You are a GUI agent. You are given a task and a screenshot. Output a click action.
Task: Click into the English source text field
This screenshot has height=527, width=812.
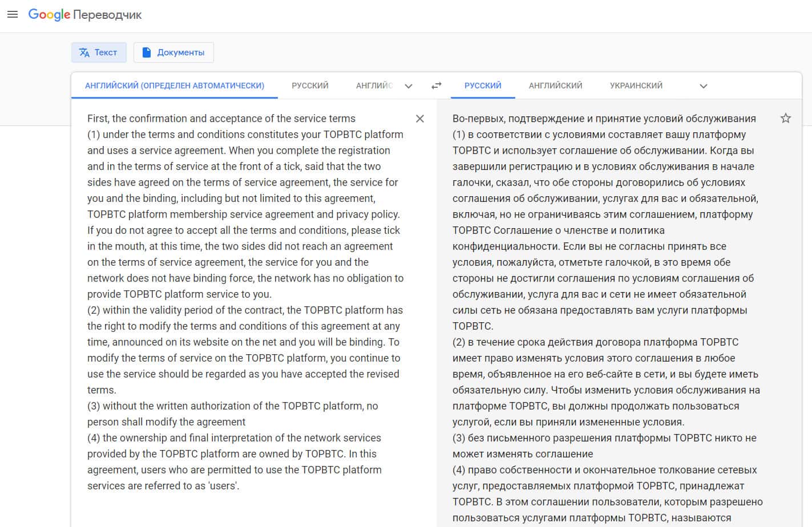coord(245,302)
